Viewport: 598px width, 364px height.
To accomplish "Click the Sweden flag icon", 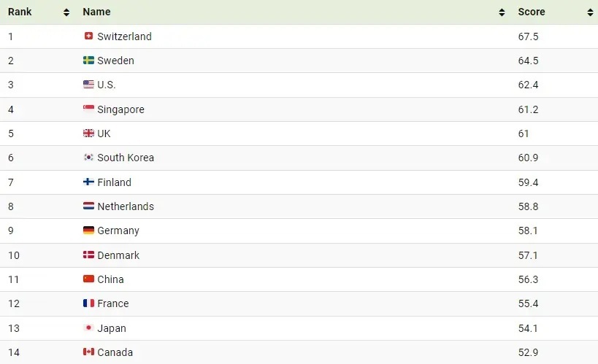I will click(x=88, y=61).
